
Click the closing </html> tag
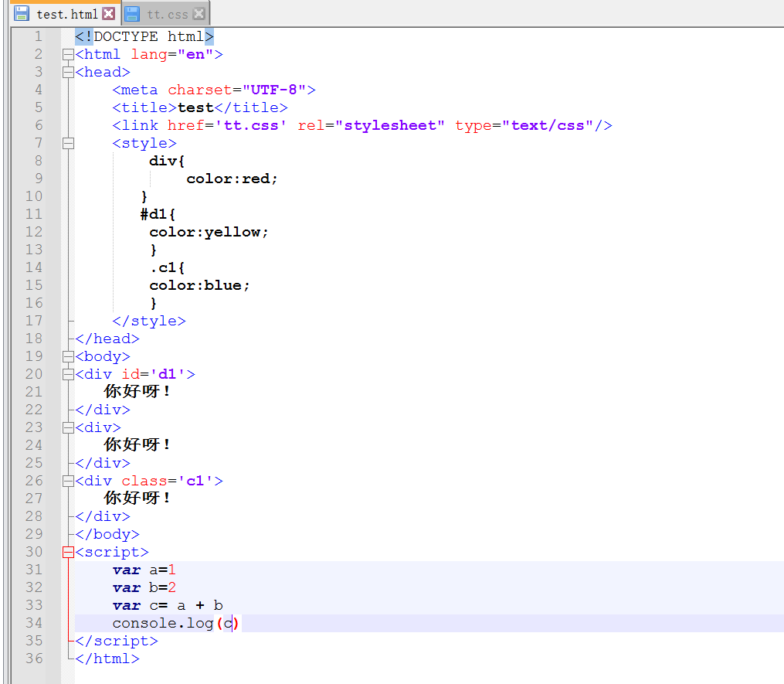coord(107,659)
